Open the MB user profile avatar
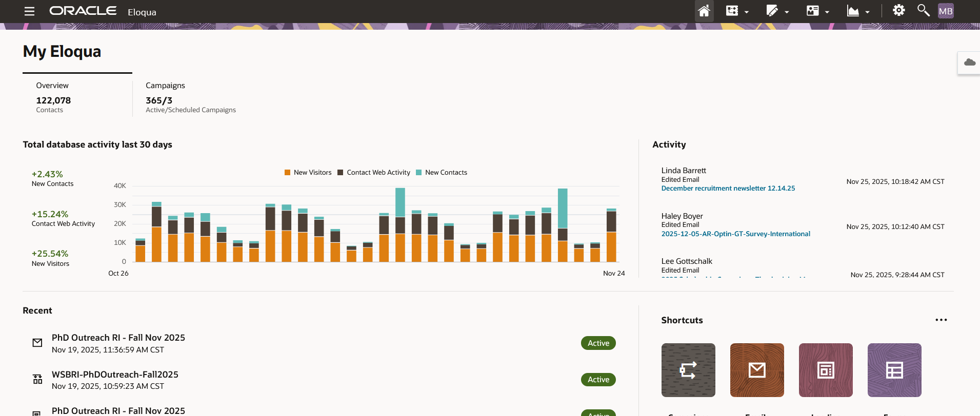Image resolution: width=980 pixels, height=416 pixels. pyautogui.click(x=945, y=11)
